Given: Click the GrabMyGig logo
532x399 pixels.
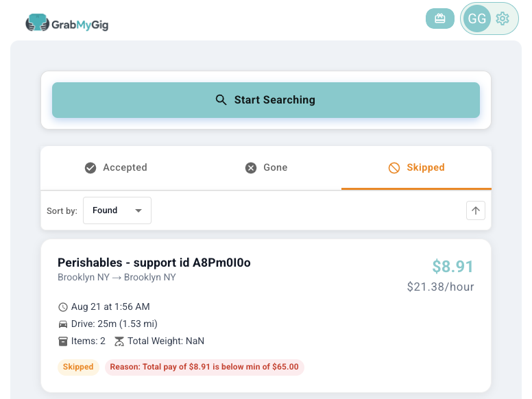Looking at the screenshot, I should pyautogui.click(x=67, y=24).
